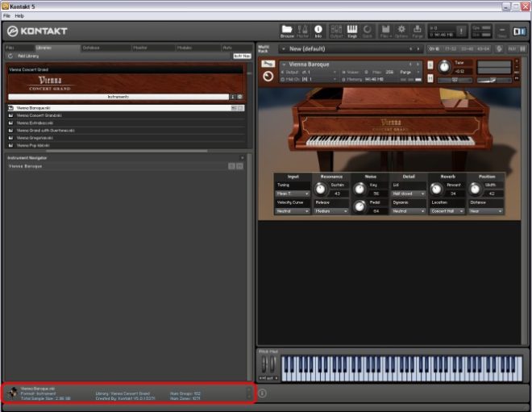Open the Master editor panel
The height and width of the screenshot is (412, 532).
click(302, 31)
